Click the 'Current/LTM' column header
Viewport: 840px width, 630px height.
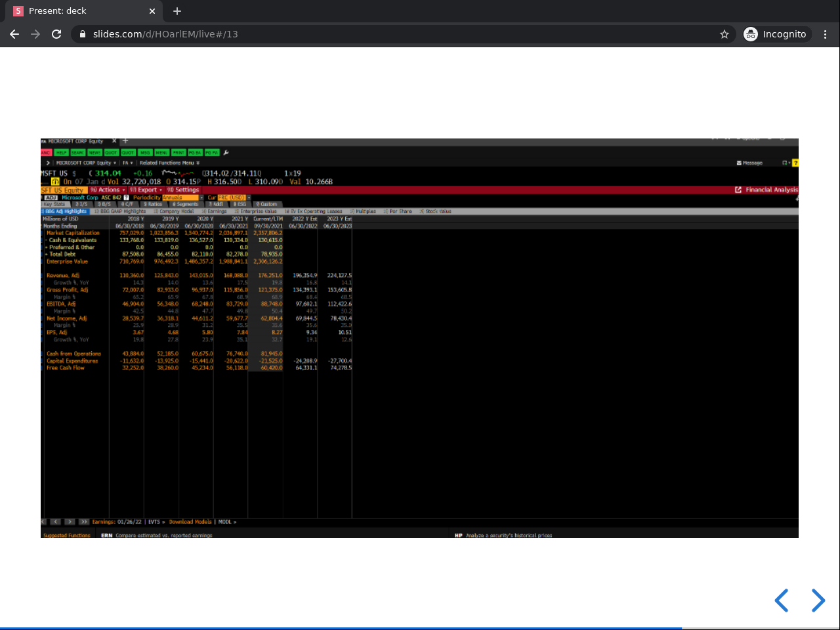[268, 219]
